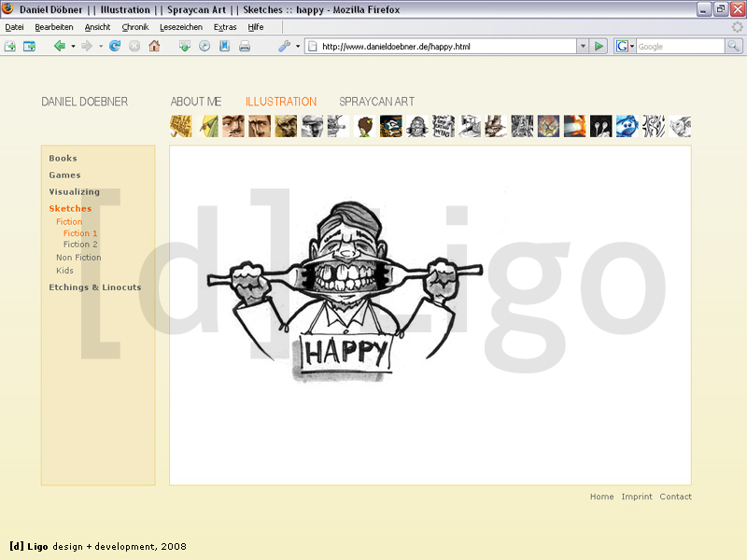Image resolution: width=747 pixels, height=560 pixels.
Task: Open the dark raccoon bandit thumbnail
Action: 390,126
